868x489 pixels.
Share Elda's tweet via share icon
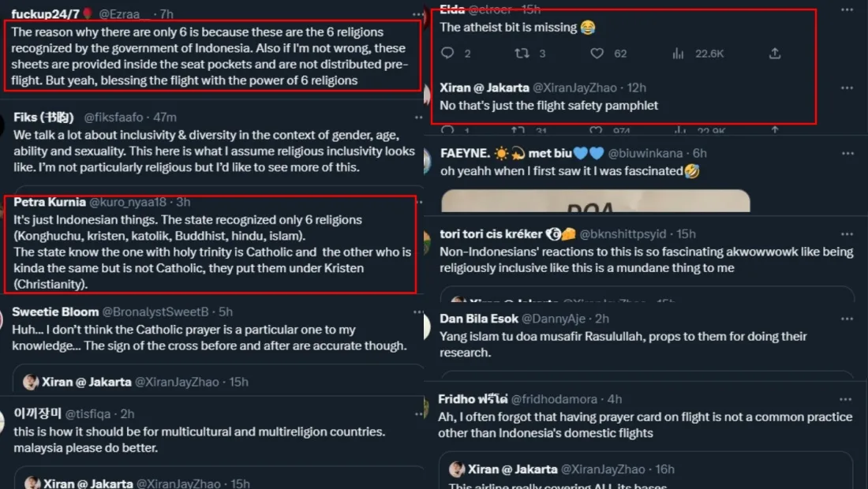(775, 54)
